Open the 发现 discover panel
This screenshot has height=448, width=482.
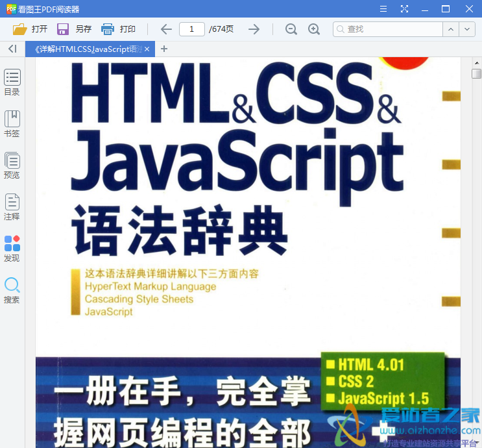[12, 248]
